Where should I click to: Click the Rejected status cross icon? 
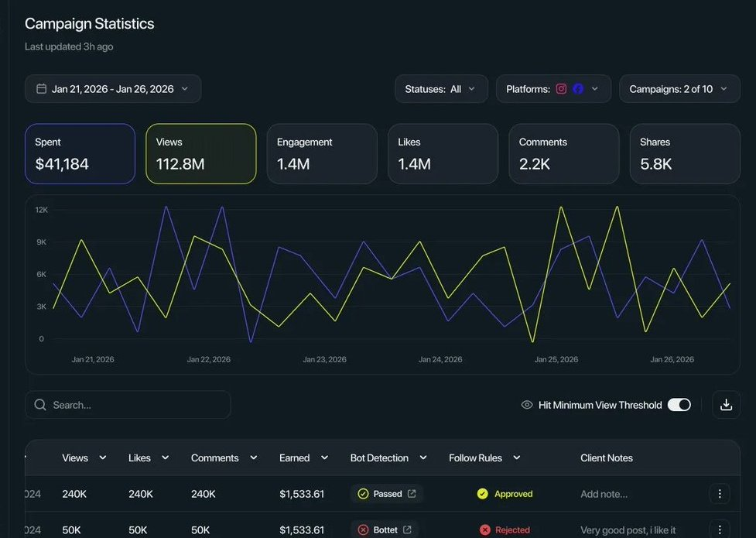tap(485, 529)
